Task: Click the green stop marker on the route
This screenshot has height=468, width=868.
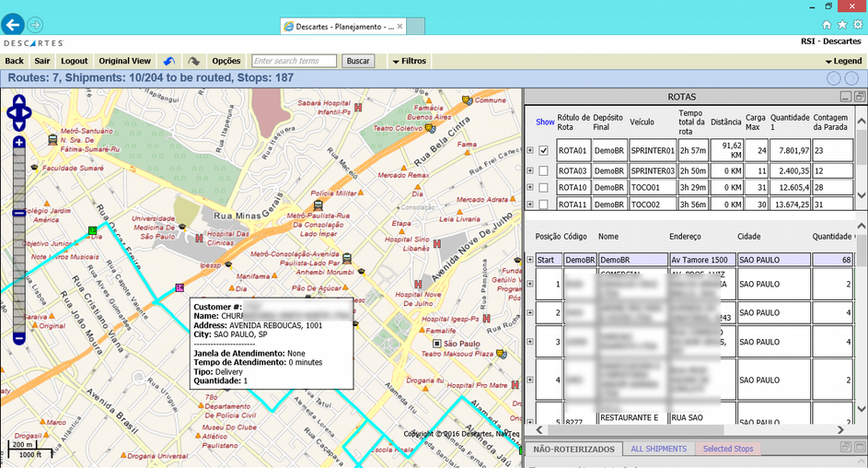Action: tap(92, 230)
